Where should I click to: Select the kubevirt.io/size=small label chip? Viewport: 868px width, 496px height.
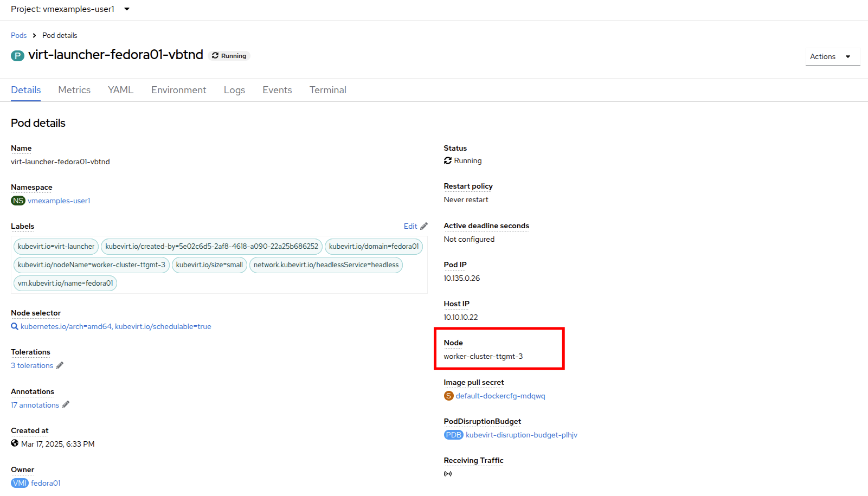click(209, 265)
